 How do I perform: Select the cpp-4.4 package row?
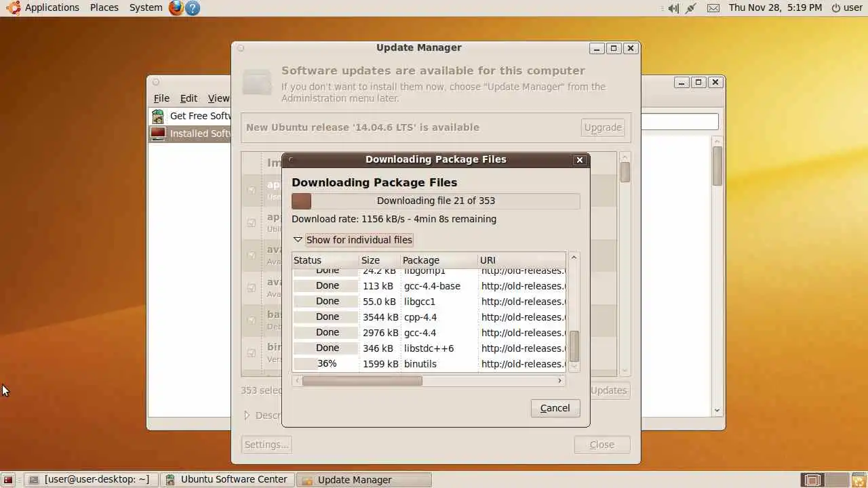click(429, 317)
